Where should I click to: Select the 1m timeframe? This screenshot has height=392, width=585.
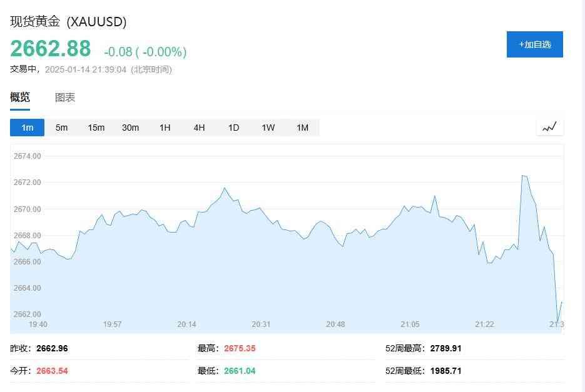27,128
